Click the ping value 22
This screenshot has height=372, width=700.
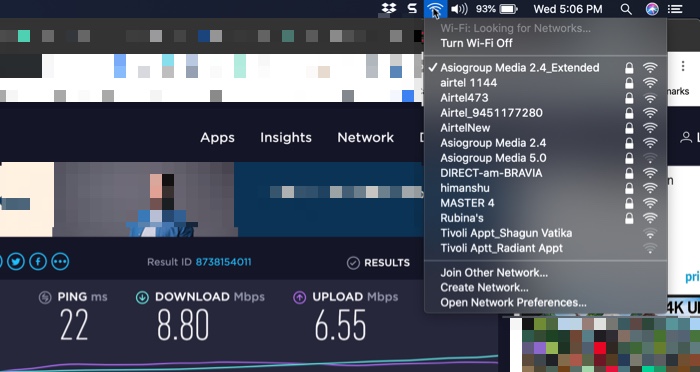point(74,326)
